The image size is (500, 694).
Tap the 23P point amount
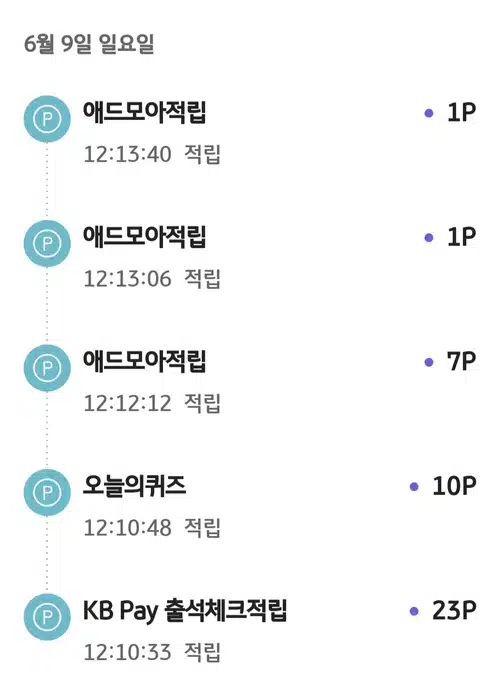click(454, 611)
